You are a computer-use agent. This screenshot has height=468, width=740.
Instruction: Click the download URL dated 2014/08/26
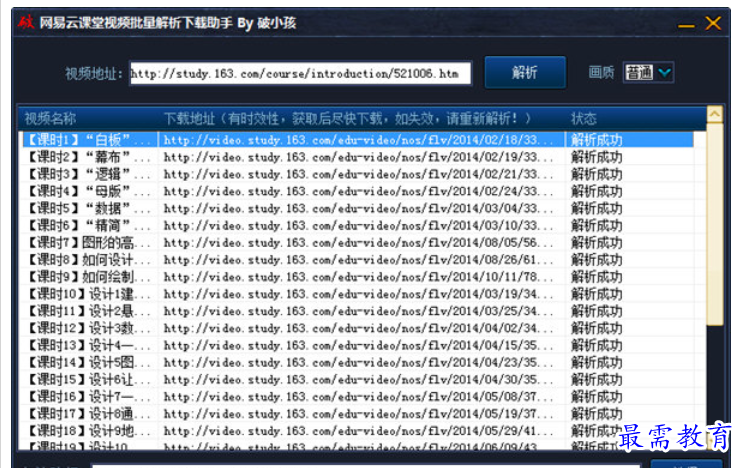point(358,260)
